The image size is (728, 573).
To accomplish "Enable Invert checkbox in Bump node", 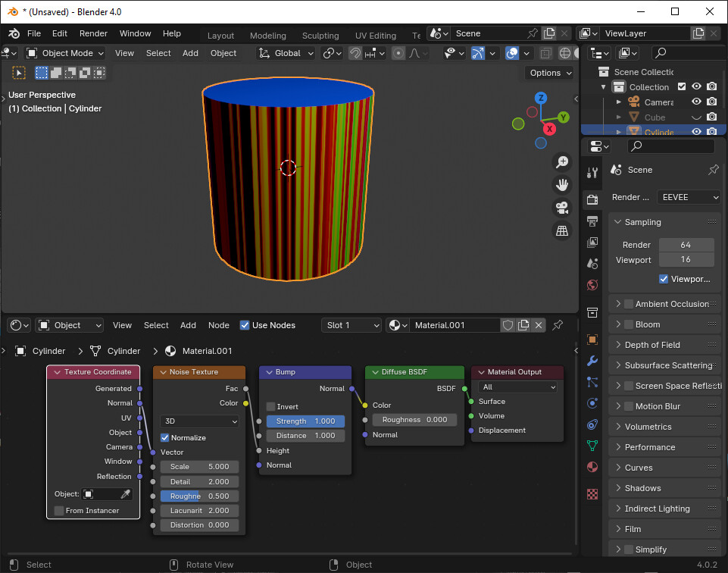I will tap(271, 406).
